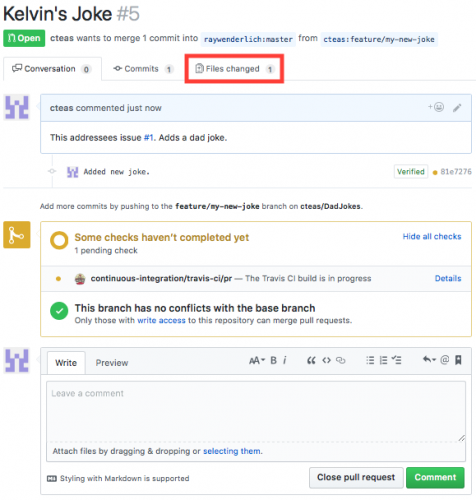This screenshot has width=476, height=500.
Task: View Travis CI build Details
Action: 448,278
